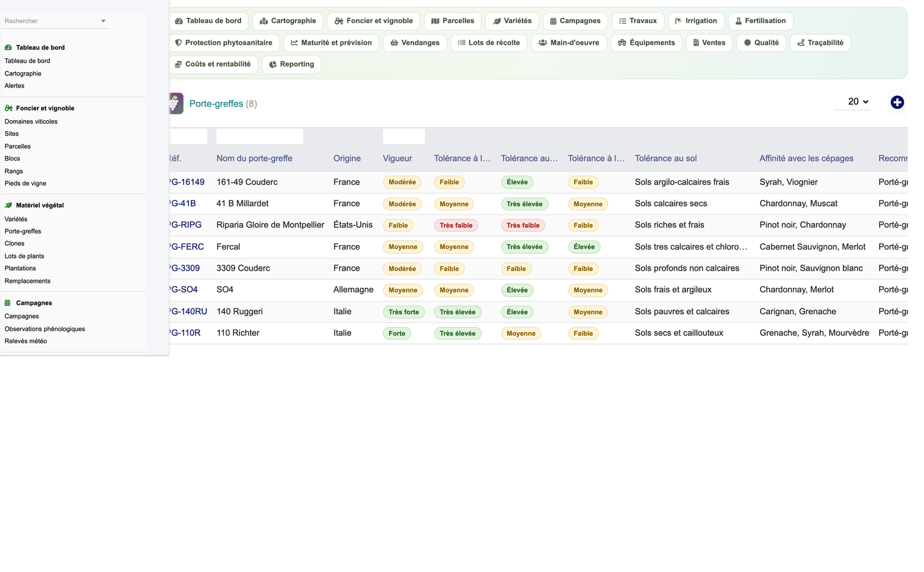
Task: Click the Très forte vigueur badge
Action: pyautogui.click(x=403, y=312)
